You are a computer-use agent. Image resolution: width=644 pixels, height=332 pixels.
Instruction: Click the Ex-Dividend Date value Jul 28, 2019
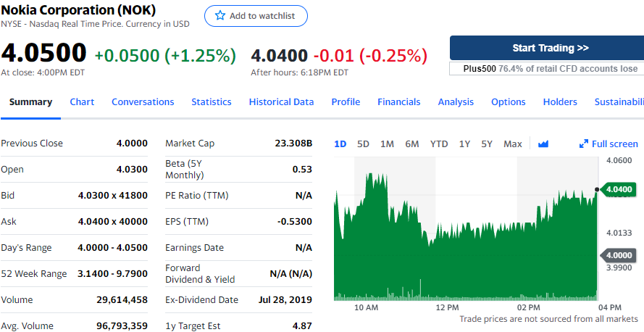click(285, 300)
